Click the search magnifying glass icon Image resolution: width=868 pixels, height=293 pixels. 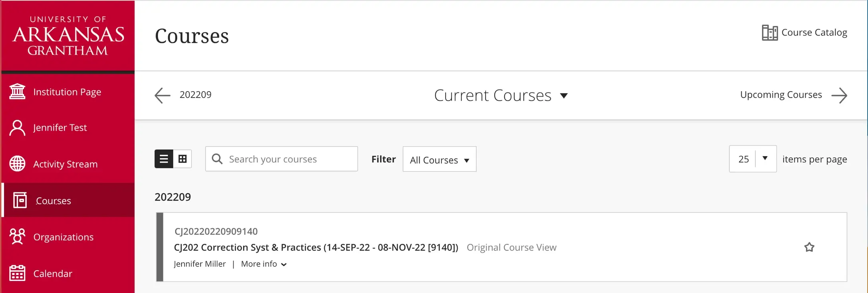217,159
